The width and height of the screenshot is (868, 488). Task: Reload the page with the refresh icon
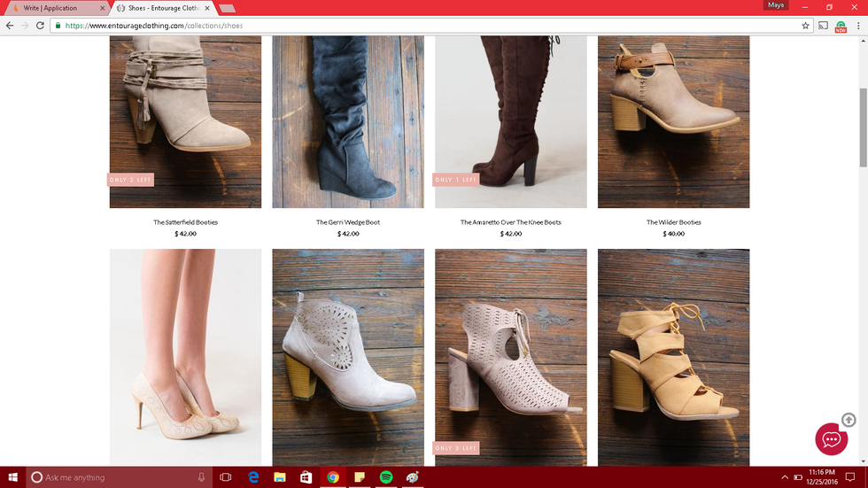[x=41, y=26]
